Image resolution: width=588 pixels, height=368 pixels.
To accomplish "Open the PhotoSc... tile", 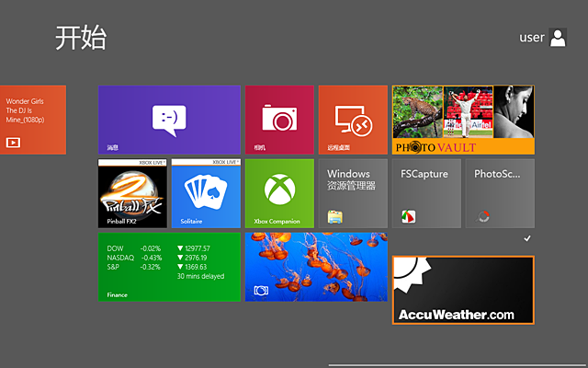I will (x=500, y=193).
